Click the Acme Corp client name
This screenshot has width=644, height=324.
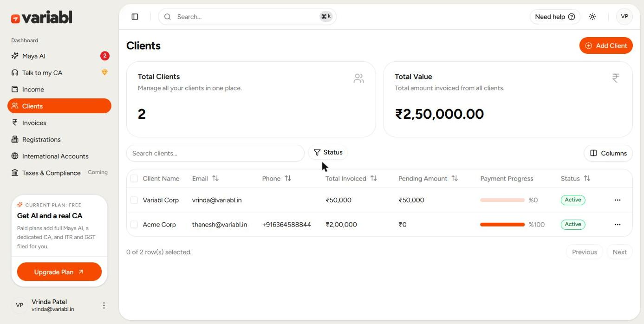(x=159, y=224)
